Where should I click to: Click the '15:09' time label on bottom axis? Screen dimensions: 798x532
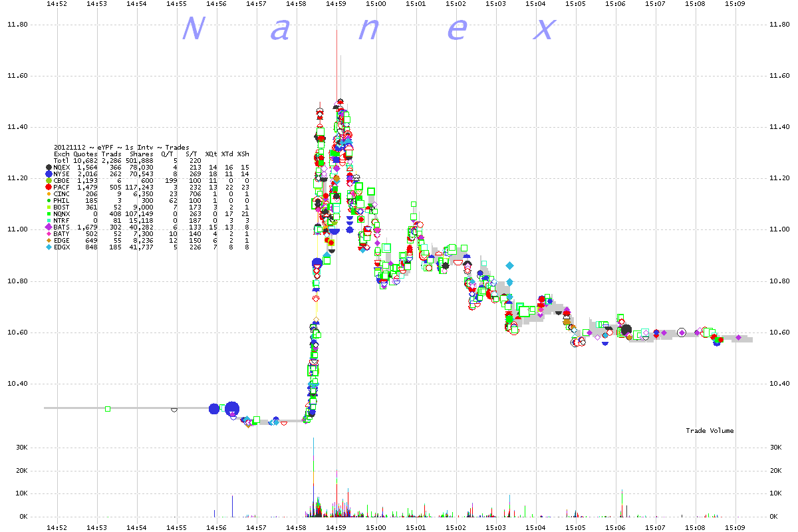(735, 527)
